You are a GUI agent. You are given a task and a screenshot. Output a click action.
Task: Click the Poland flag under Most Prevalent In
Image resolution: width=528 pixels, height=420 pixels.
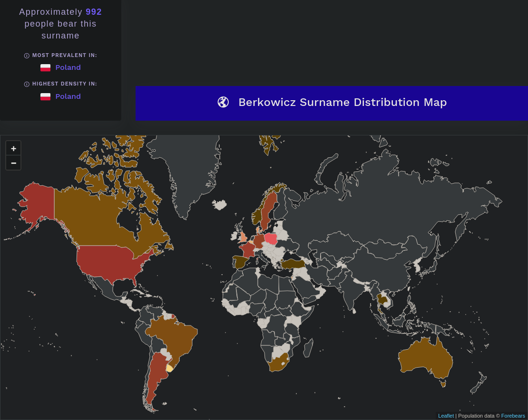(46, 67)
